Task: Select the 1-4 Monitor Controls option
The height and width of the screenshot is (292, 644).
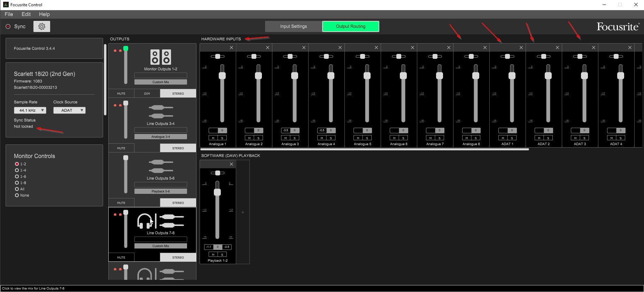Action: pyautogui.click(x=17, y=170)
